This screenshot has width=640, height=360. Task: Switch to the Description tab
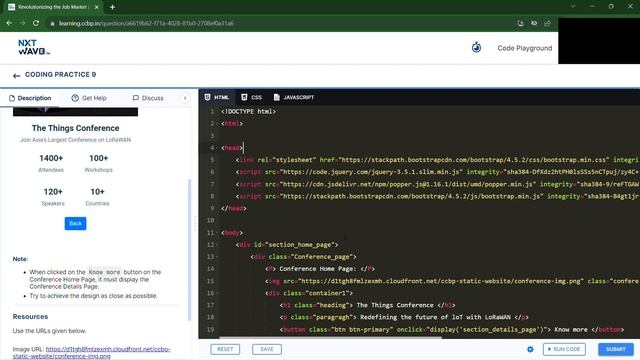click(30, 98)
